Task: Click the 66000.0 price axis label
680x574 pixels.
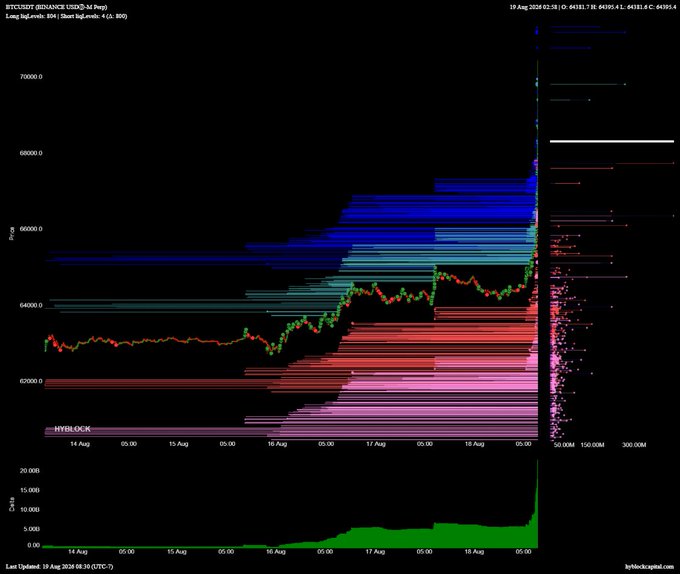Action: point(31,229)
